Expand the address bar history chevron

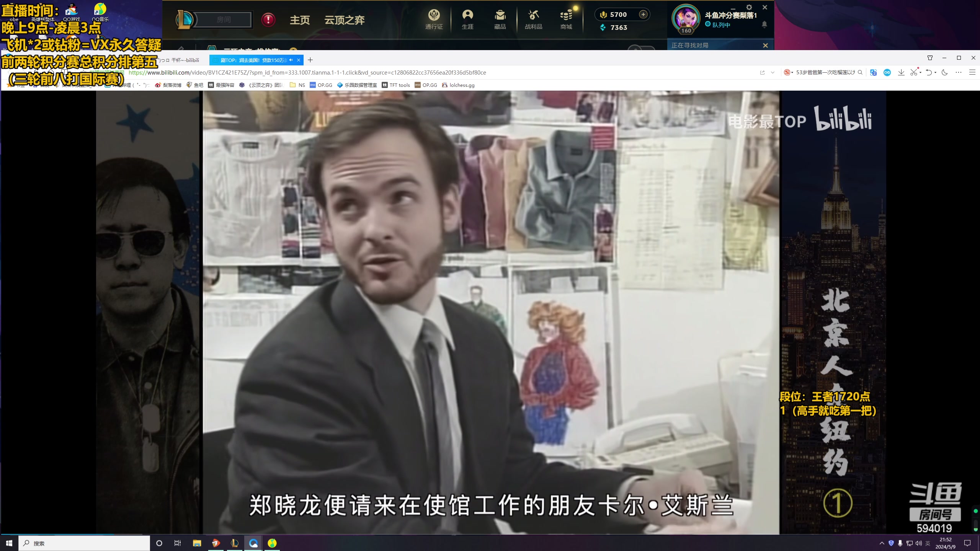pos(773,72)
